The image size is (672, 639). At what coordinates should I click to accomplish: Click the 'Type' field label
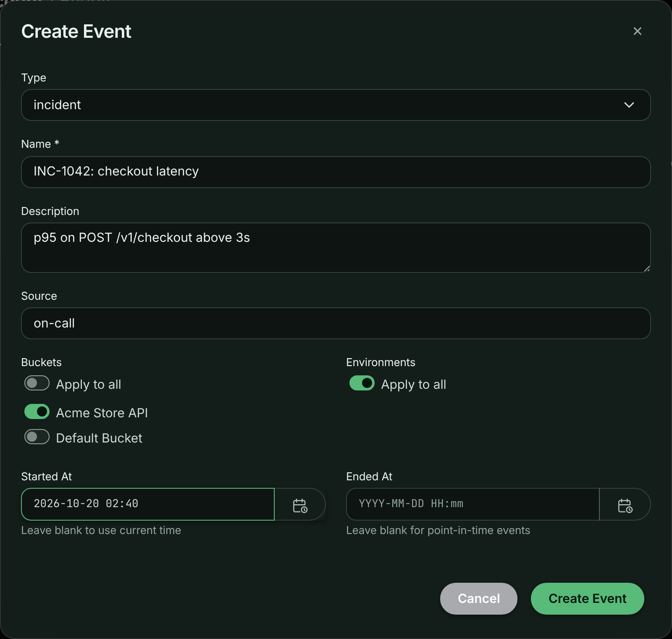tap(34, 78)
